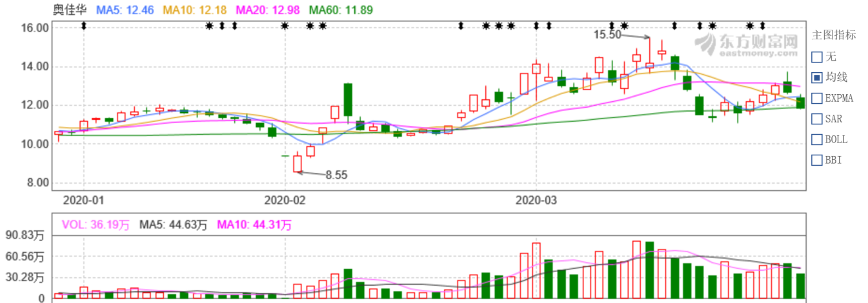Click the 2020-02 date axis label
This screenshot has width=868, height=303.
tap(285, 200)
